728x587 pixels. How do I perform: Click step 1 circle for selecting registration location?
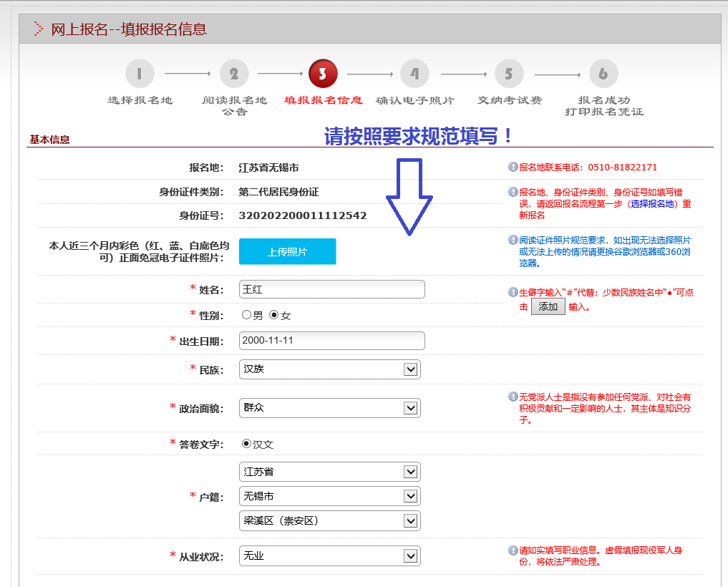140,74
